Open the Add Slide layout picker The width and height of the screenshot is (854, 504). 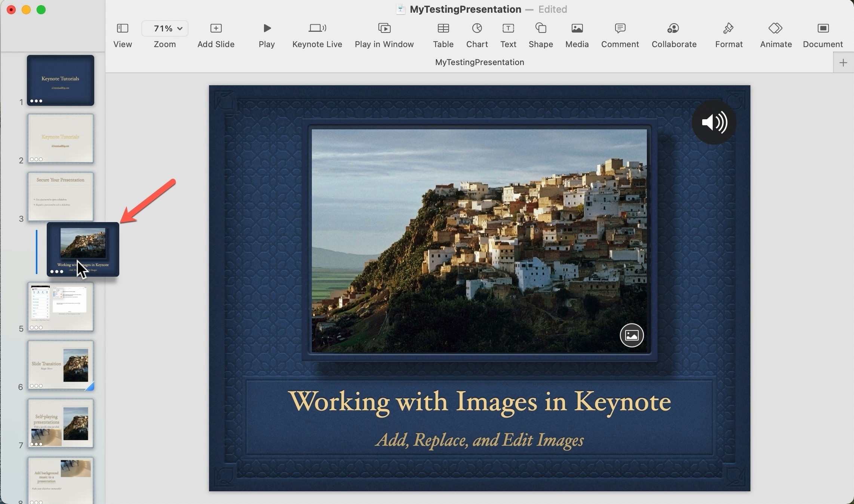click(215, 34)
